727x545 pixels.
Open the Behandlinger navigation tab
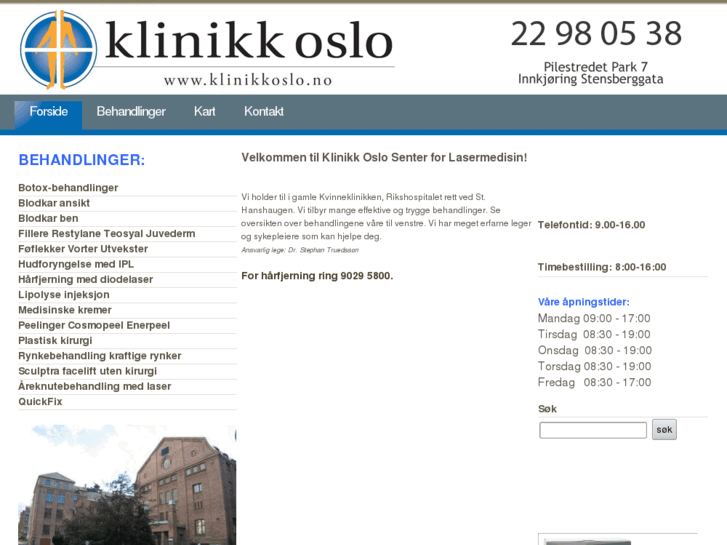pyautogui.click(x=131, y=112)
